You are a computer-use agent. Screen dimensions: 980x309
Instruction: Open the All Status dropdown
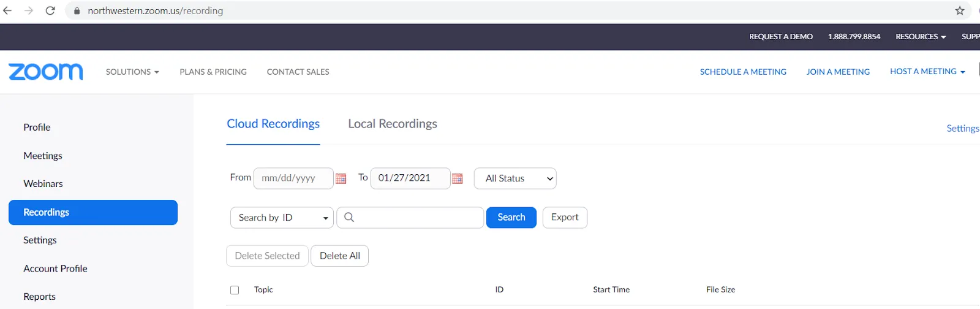[x=515, y=178]
